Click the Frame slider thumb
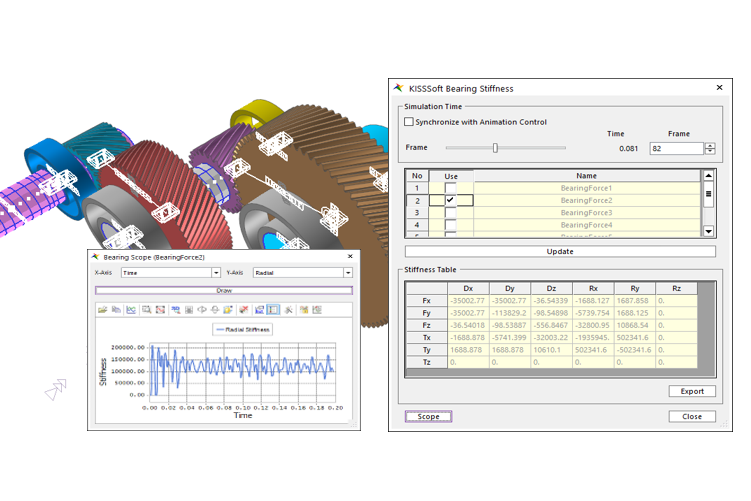This screenshot has width=751, height=501. (495, 148)
